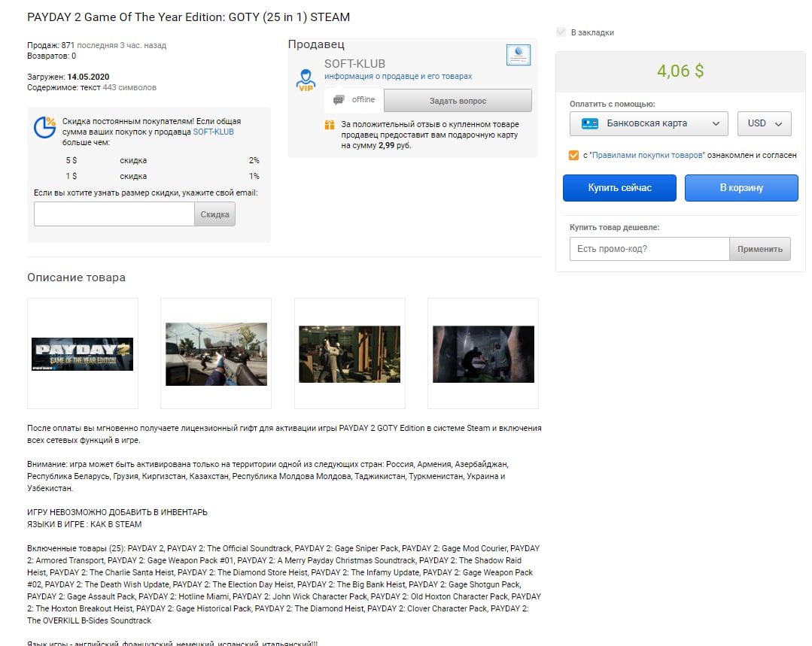Screen dimensions: 812x646
Task: Click the offline chat bubble icon
Action: coord(339,100)
